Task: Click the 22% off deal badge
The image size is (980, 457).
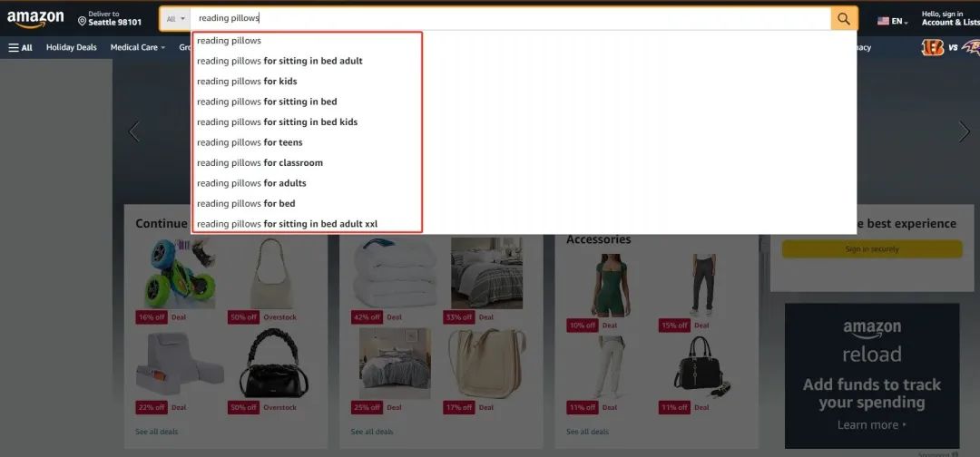Action: pyautogui.click(x=152, y=408)
